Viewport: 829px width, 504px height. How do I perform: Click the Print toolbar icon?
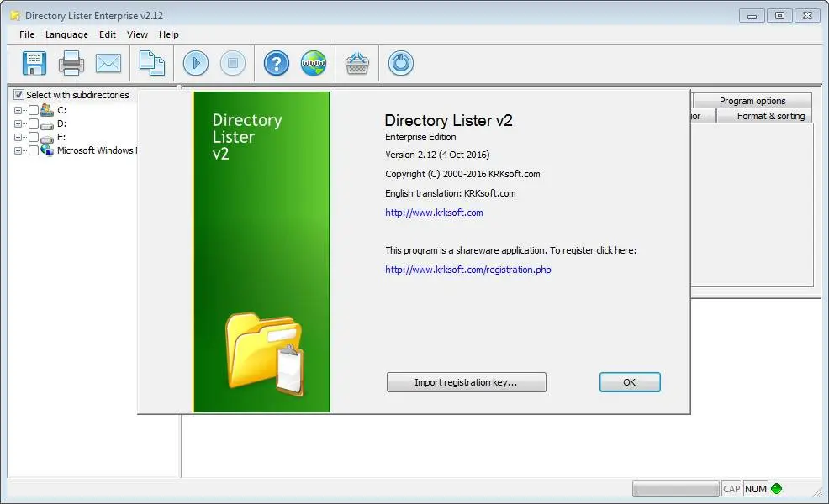click(x=71, y=63)
